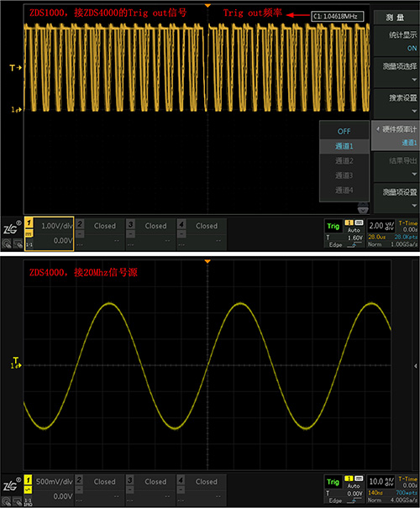This screenshot has width=420, height=508.
Task: Select 通道1 in frequency counter list
Action: [344, 146]
